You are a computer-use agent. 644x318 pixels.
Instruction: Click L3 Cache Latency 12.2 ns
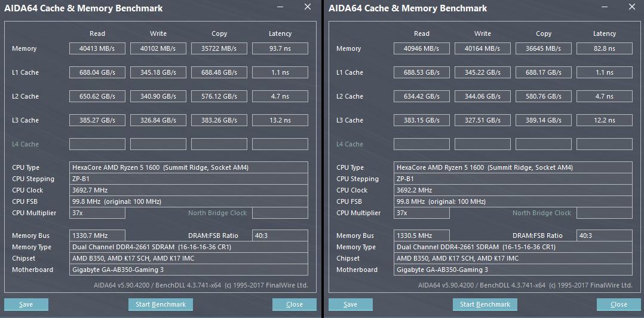[x=605, y=120]
